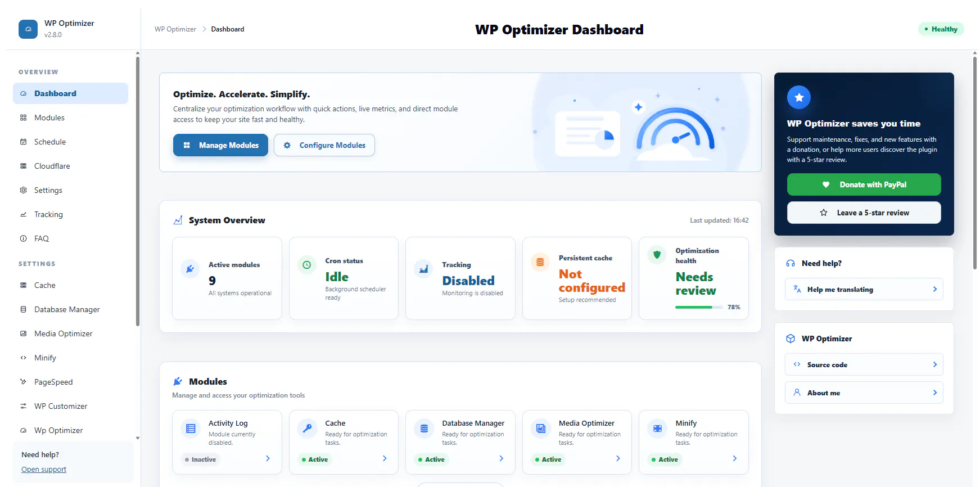Go to Schedule in the sidebar
Image resolution: width=980 pixels, height=487 pixels.
point(70,142)
